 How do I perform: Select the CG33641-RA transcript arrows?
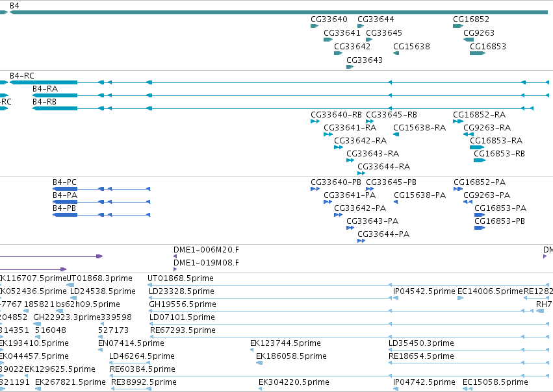point(328,134)
